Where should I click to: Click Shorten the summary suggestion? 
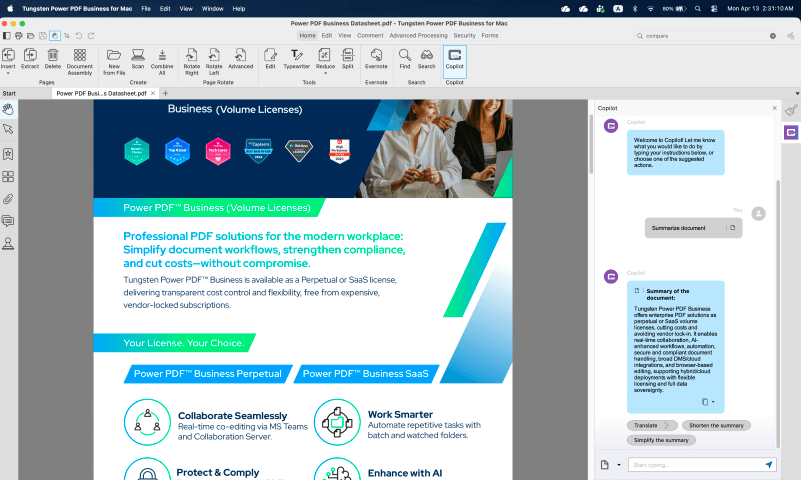pos(716,425)
